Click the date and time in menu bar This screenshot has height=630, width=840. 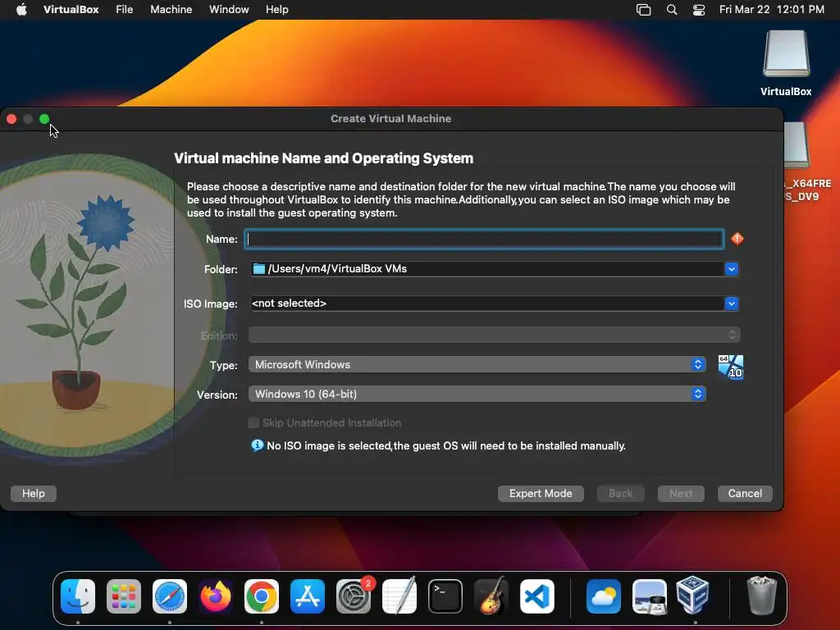click(771, 10)
